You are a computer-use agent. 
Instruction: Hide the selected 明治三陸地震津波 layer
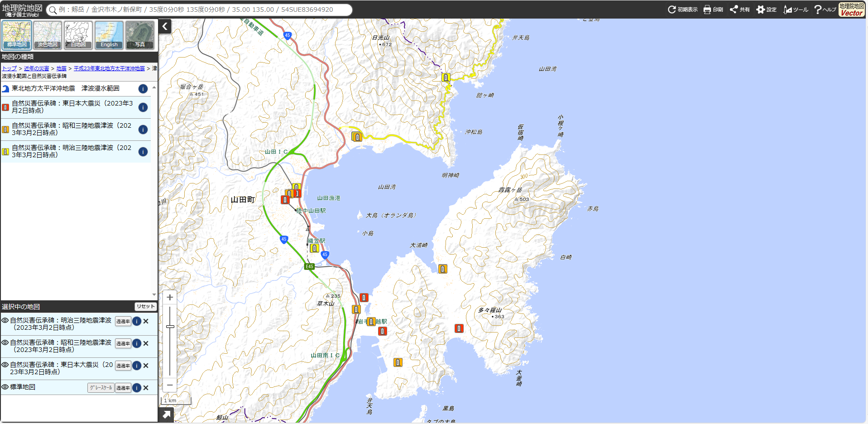point(5,320)
